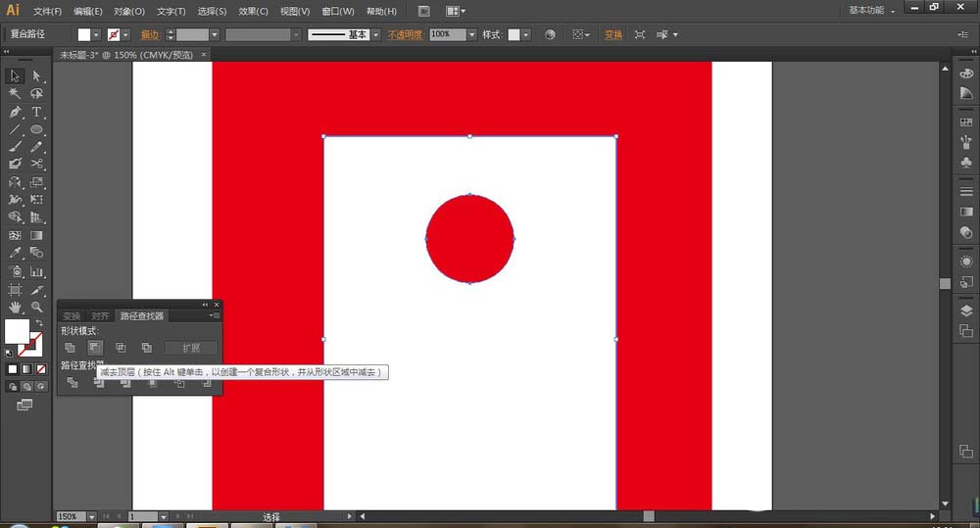Open zoom level 150% dropdown
Image resolution: width=980 pixels, height=528 pixels.
(92, 517)
